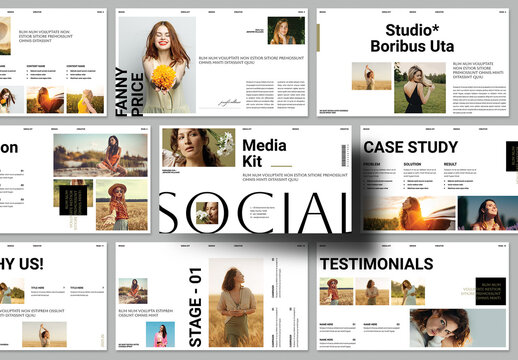Click the 'TESTIMONIALS' heading
The height and width of the screenshot is (360, 518).
[x=376, y=264]
